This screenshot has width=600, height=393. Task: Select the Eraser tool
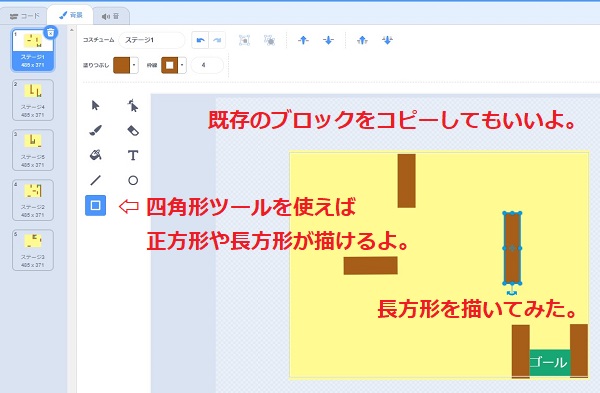point(133,130)
